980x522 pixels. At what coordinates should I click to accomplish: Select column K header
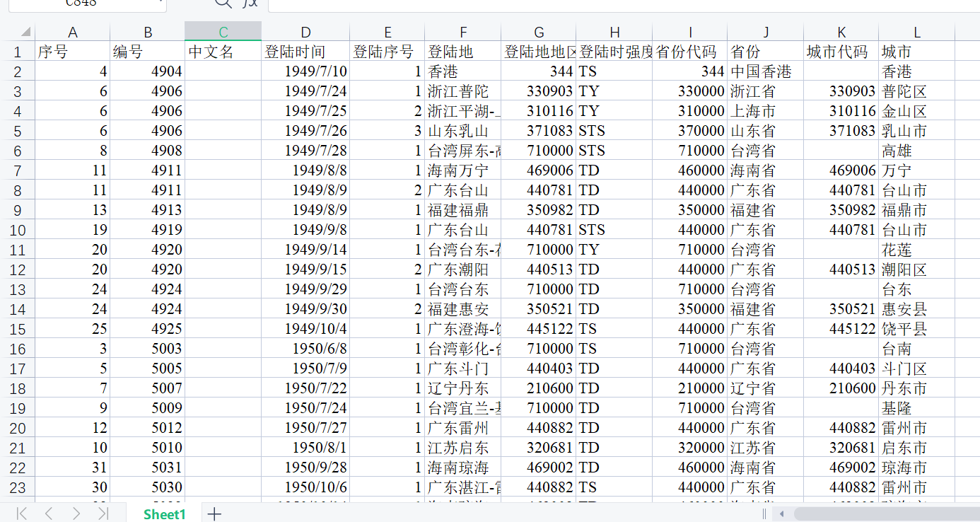pyautogui.click(x=841, y=32)
